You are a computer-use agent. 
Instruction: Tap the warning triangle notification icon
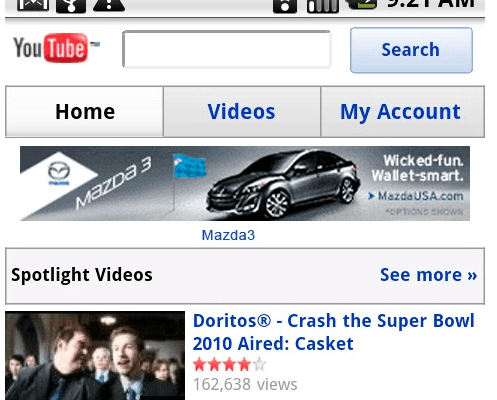(x=109, y=5)
